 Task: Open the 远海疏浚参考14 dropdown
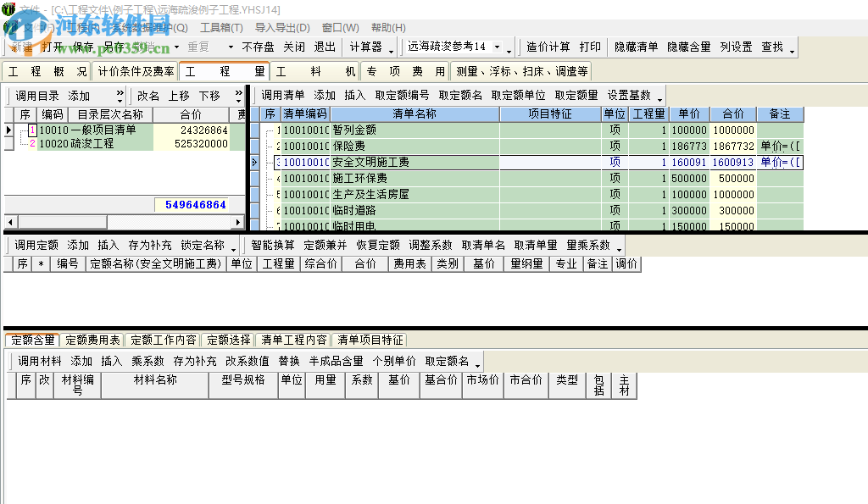point(497,47)
